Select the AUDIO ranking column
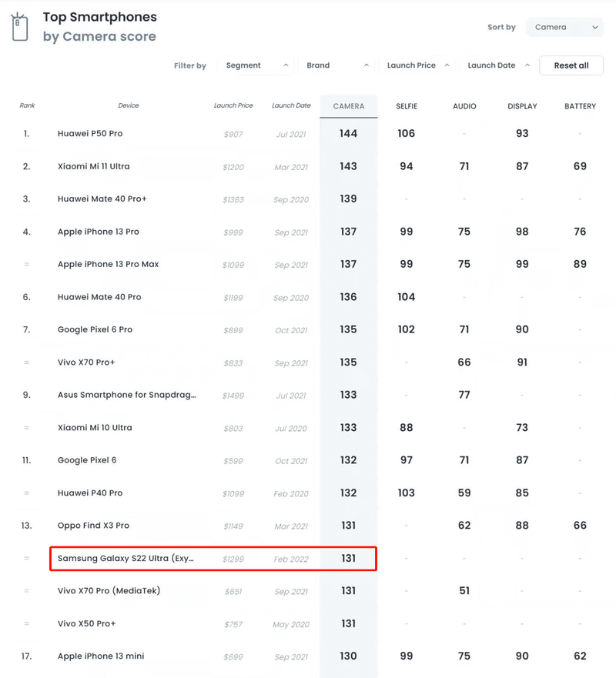The image size is (616, 678). click(464, 106)
